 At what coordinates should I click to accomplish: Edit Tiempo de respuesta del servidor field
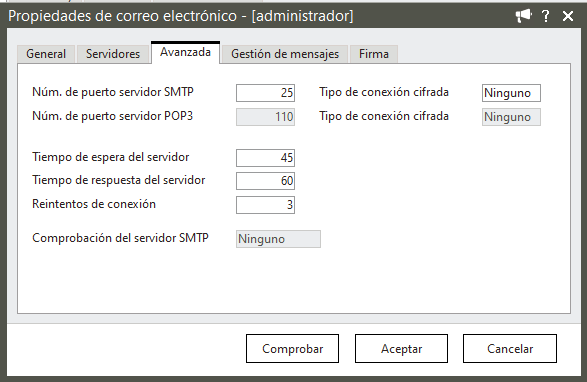point(265,181)
